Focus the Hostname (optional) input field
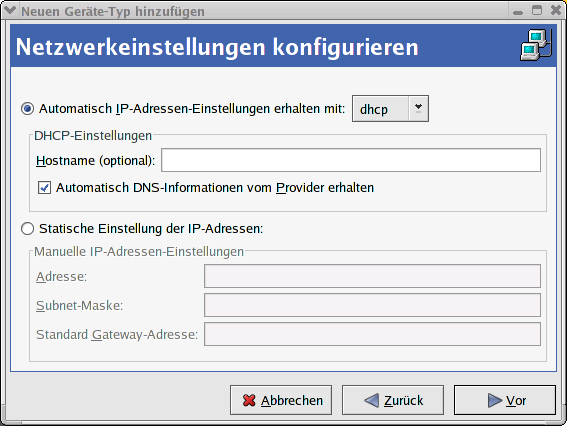The height and width of the screenshot is (426, 567). (x=351, y=160)
